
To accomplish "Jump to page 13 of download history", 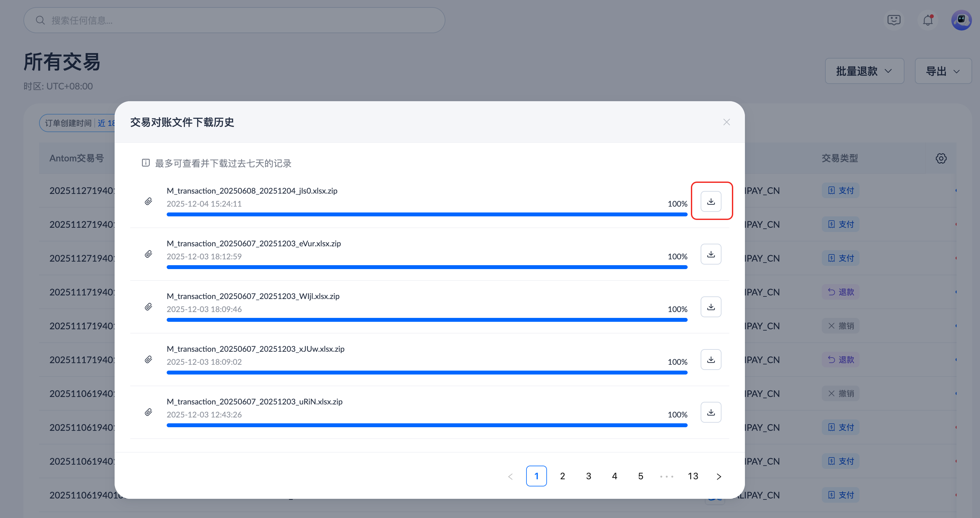I will [693, 476].
